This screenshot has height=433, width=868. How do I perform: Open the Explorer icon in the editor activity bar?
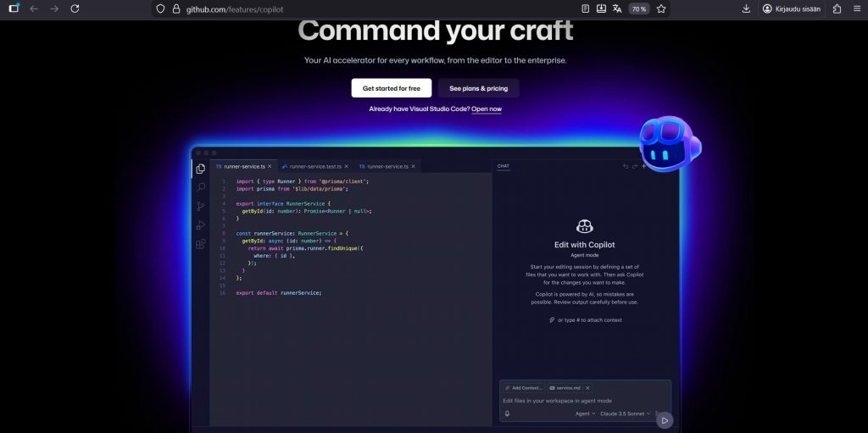(x=200, y=169)
